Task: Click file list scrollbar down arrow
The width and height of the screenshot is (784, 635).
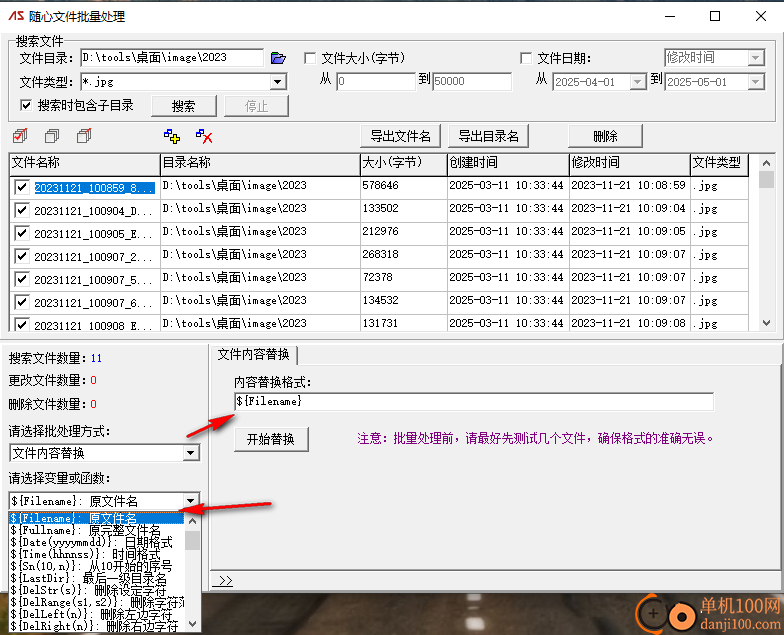Action: [766, 323]
